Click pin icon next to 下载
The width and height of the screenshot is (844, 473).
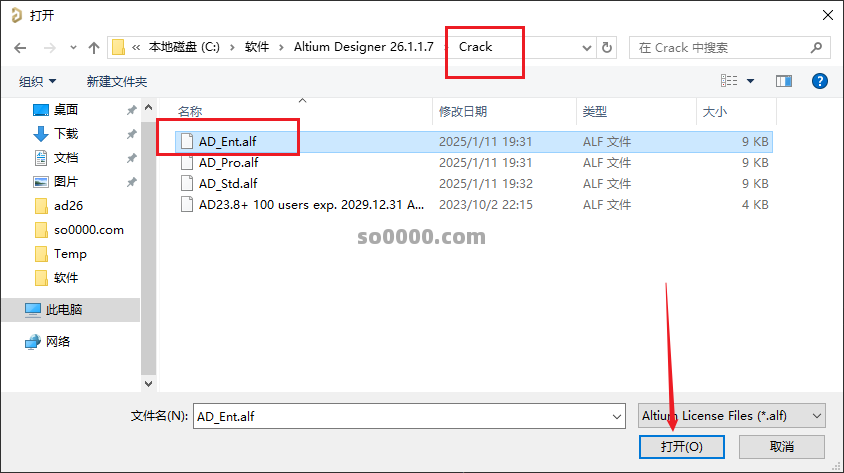tap(131, 134)
